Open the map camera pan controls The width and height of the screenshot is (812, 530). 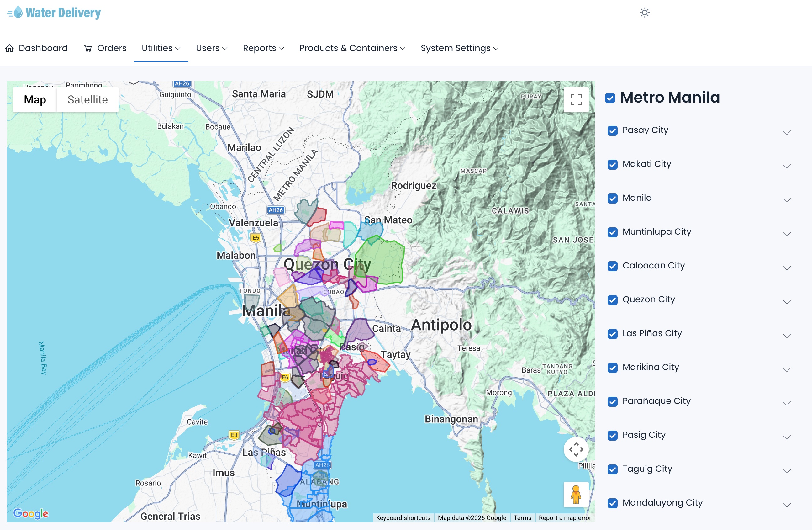[576, 449]
